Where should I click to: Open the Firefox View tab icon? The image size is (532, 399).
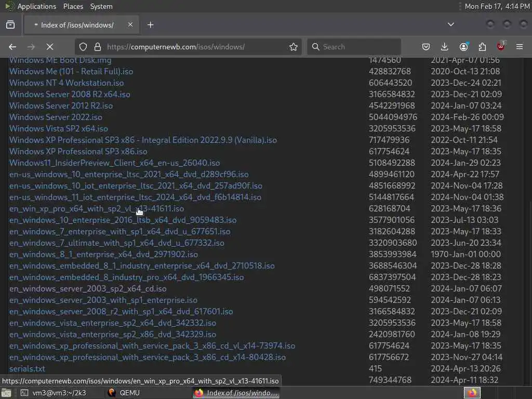point(10,25)
